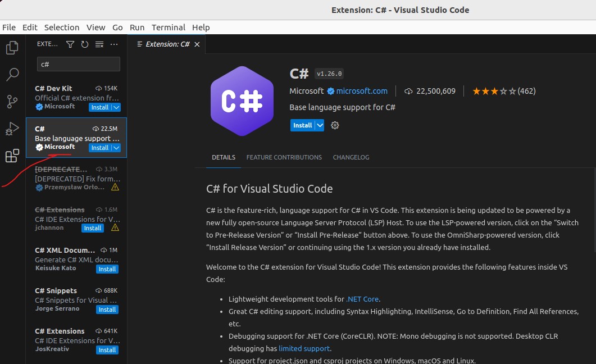Image resolution: width=596 pixels, height=364 pixels.
Task: Install C# Snippets extension
Action: (x=107, y=310)
